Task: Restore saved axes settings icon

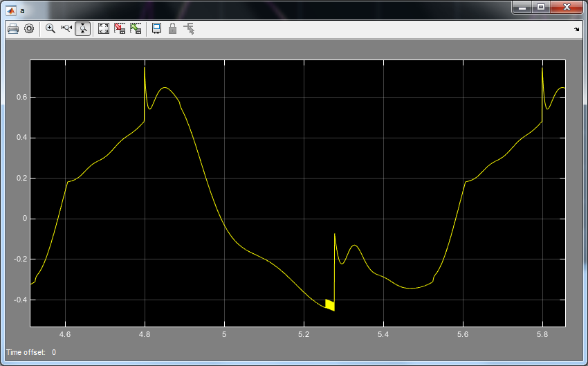Action: [x=136, y=29]
